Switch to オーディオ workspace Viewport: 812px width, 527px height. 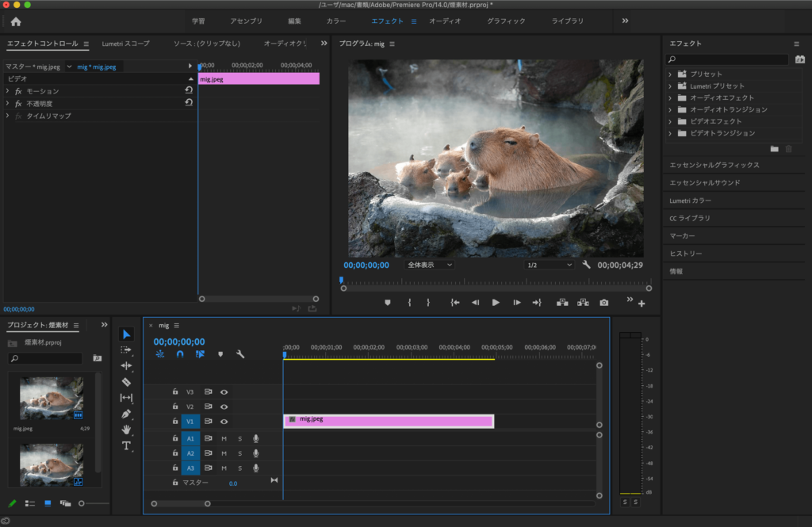(444, 21)
